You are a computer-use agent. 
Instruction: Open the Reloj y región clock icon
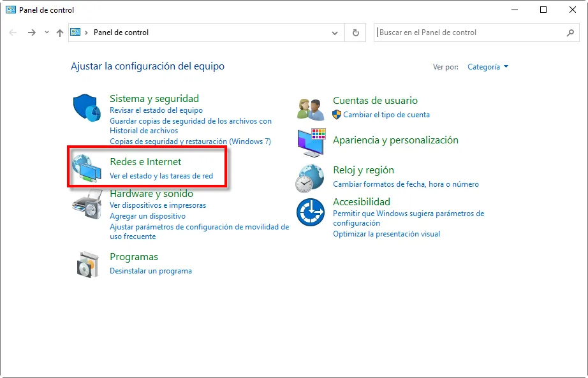tap(310, 178)
